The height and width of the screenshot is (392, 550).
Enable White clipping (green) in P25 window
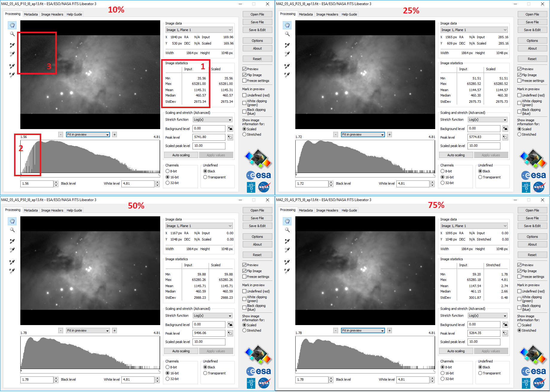pos(520,103)
